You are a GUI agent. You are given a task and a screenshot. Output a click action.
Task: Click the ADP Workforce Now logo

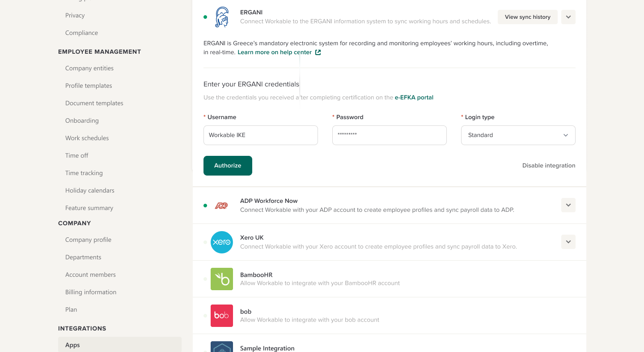[x=221, y=206]
